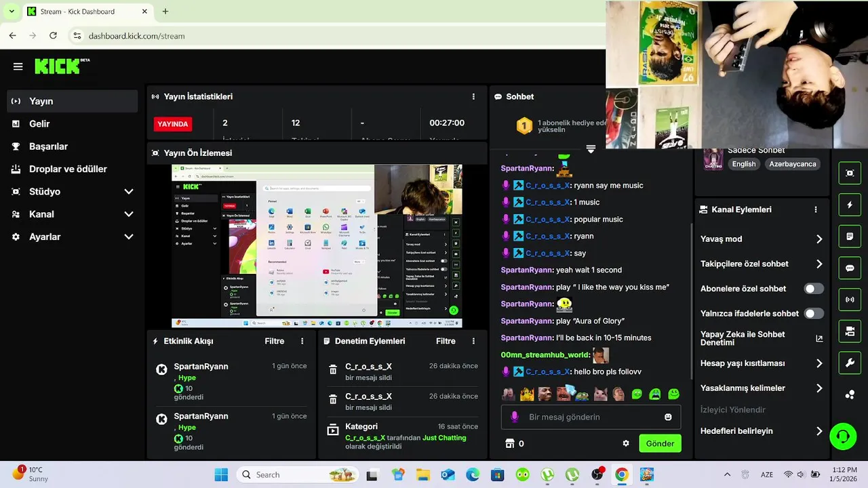Reload the browser page
Screen dimensions: 868x488
tap(53, 36)
